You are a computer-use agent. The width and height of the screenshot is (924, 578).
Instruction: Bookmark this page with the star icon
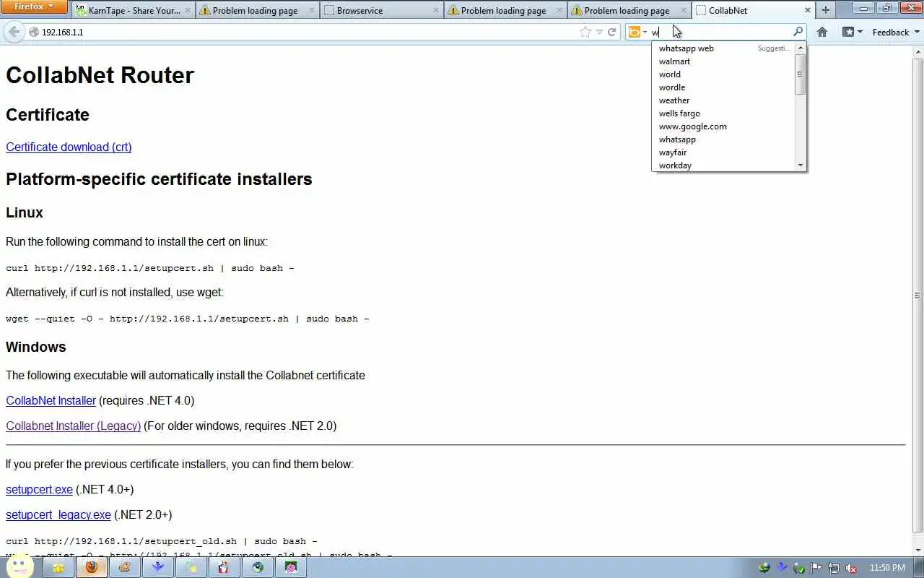(x=585, y=32)
